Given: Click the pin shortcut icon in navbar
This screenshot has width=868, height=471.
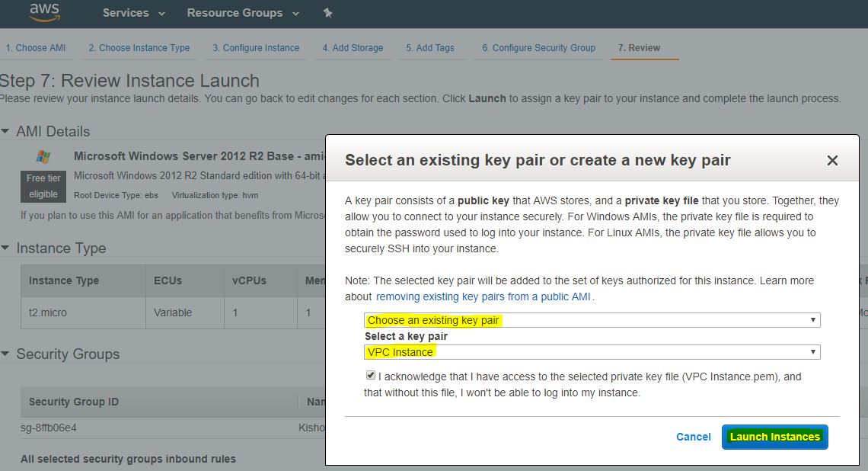Looking at the screenshot, I should pyautogui.click(x=327, y=13).
